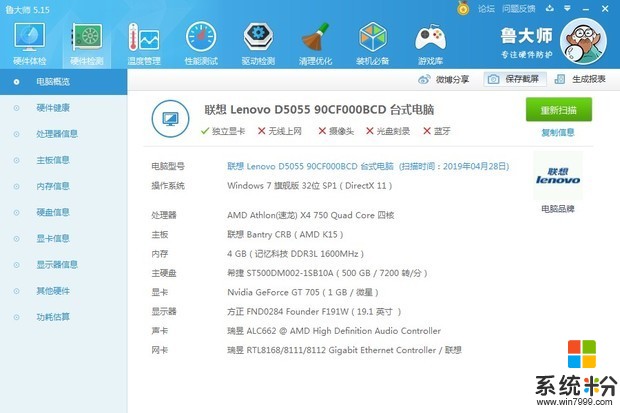Open 清理优化 cleanup broom icon
Screen dimensions: 620x413
click(x=315, y=44)
